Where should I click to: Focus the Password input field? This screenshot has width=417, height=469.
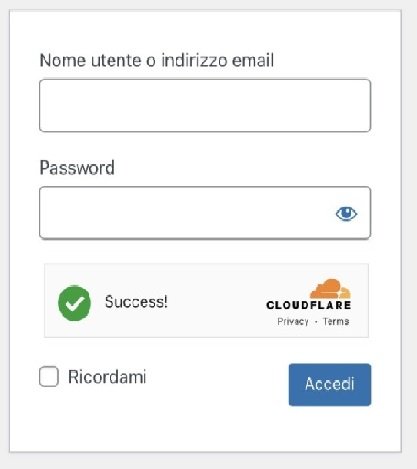pyautogui.click(x=205, y=213)
